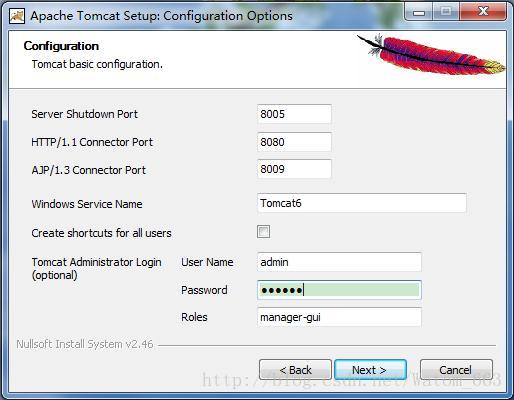Enable Create shortcuts for all users checkbox
514x400 pixels.
tap(263, 232)
